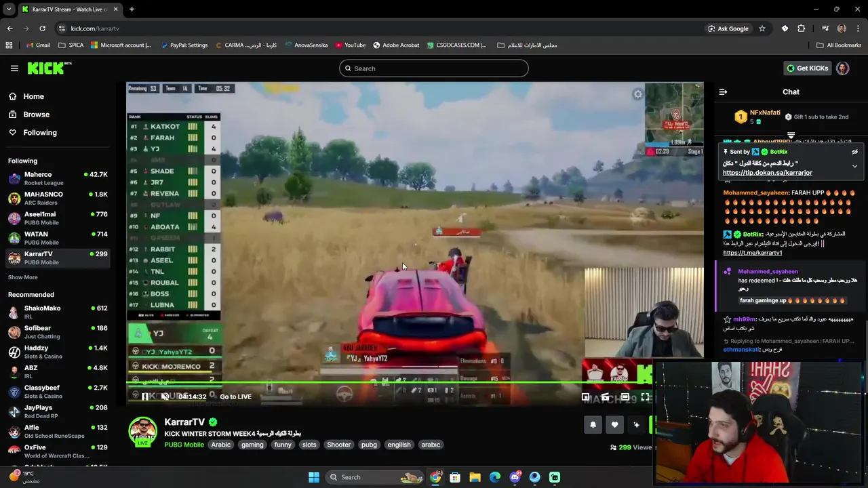Open OxFive recommended channel
The image size is (868, 488).
point(58,451)
